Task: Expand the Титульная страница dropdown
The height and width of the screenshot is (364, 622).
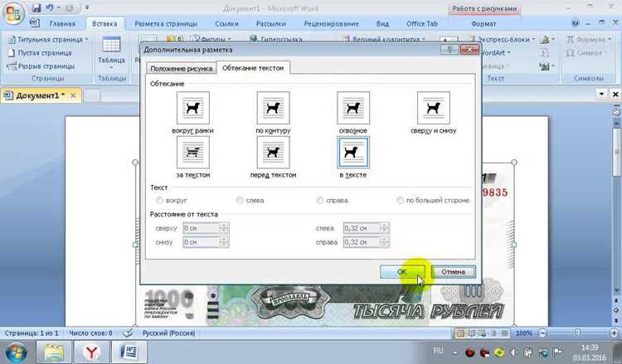Action: pos(87,40)
